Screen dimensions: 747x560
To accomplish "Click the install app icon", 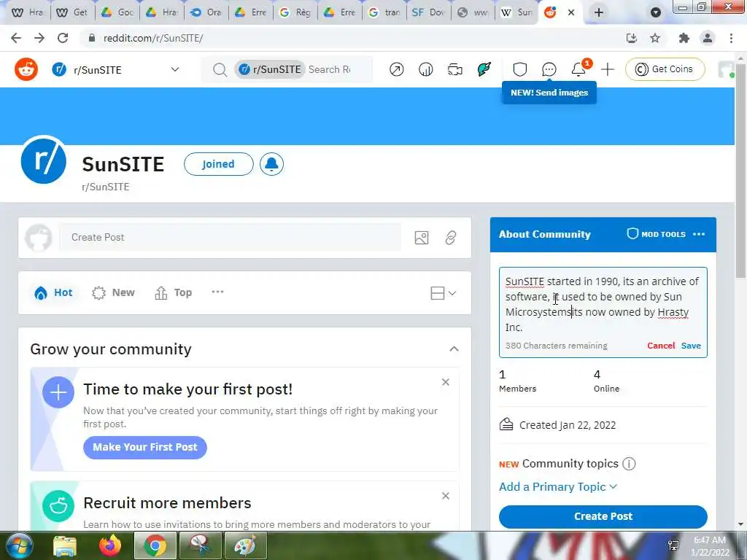I will tap(632, 38).
